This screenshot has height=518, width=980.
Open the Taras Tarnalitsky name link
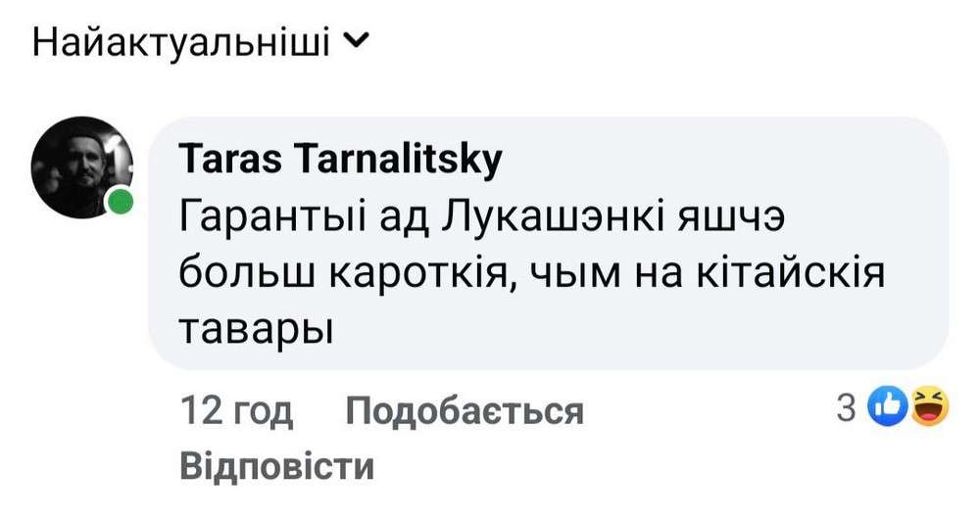341,159
